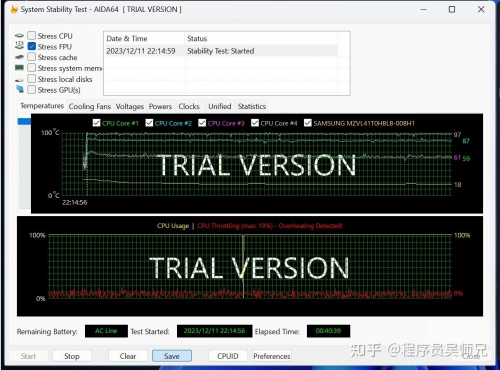This screenshot has width=500, height=370.
Task: Select the Stability Test: Started log row
Action: point(221,51)
